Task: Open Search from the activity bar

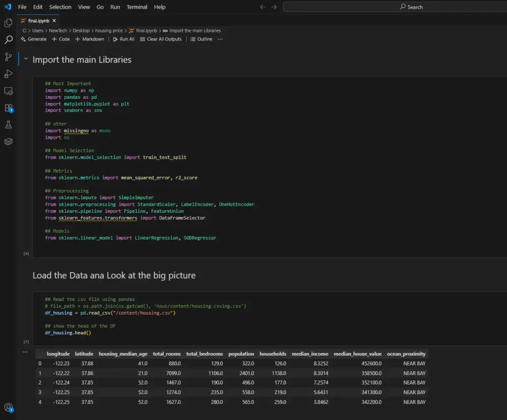Action: click(x=8, y=41)
